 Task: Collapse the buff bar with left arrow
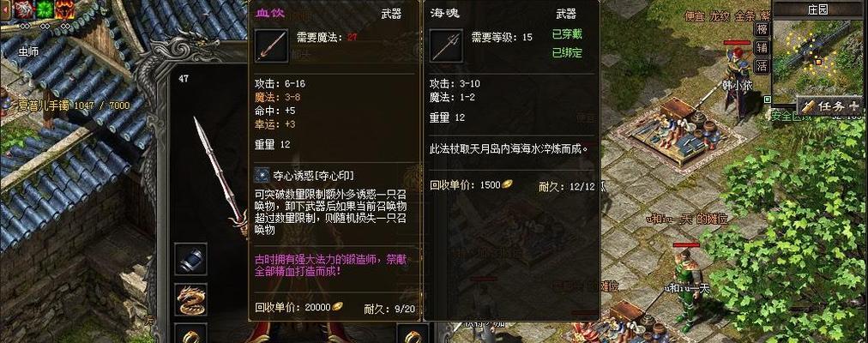point(5,9)
